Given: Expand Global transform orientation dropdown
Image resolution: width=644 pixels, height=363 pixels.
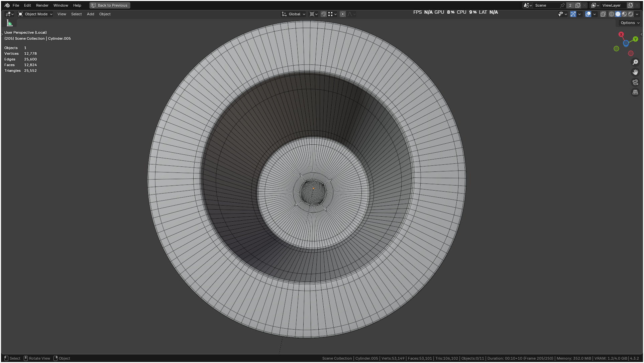Looking at the screenshot, I should tap(294, 14).
